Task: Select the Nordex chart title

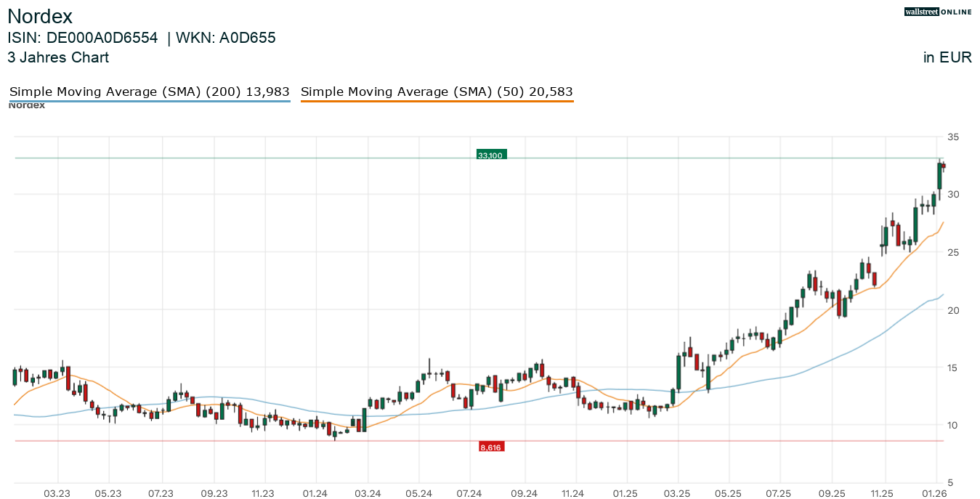Action: pos(40,16)
